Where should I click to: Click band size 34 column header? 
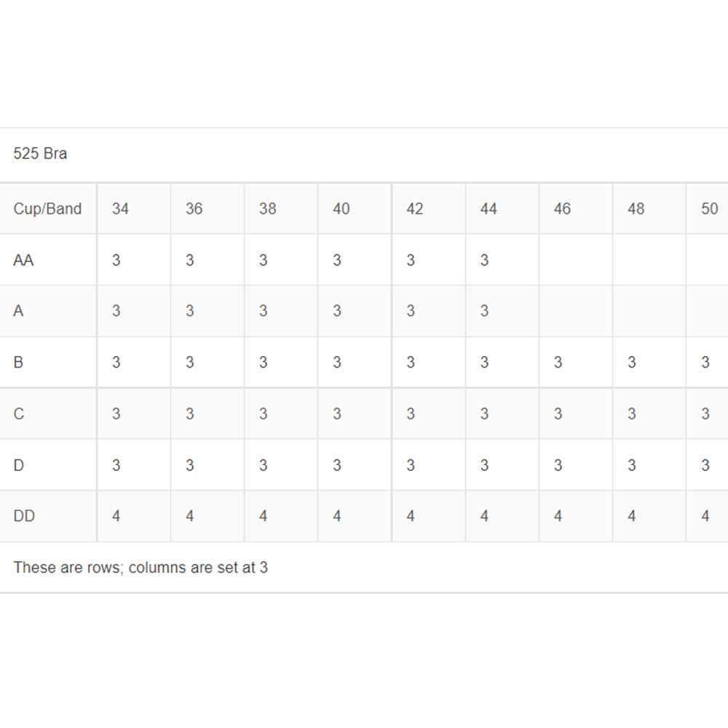[121, 209]
